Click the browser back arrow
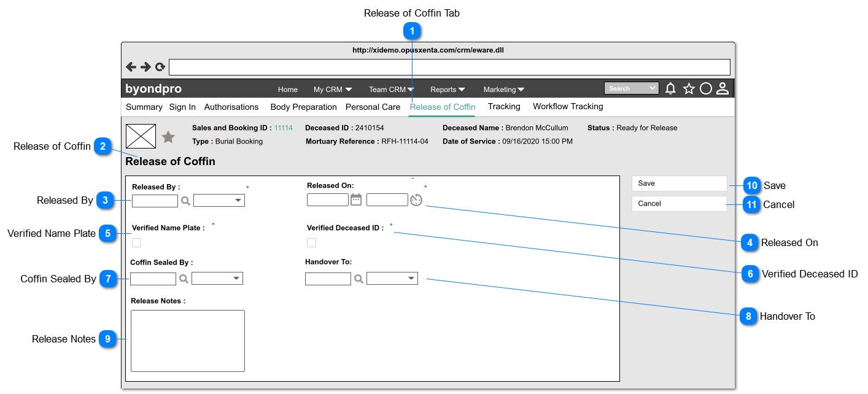 (x=131, y=67)
